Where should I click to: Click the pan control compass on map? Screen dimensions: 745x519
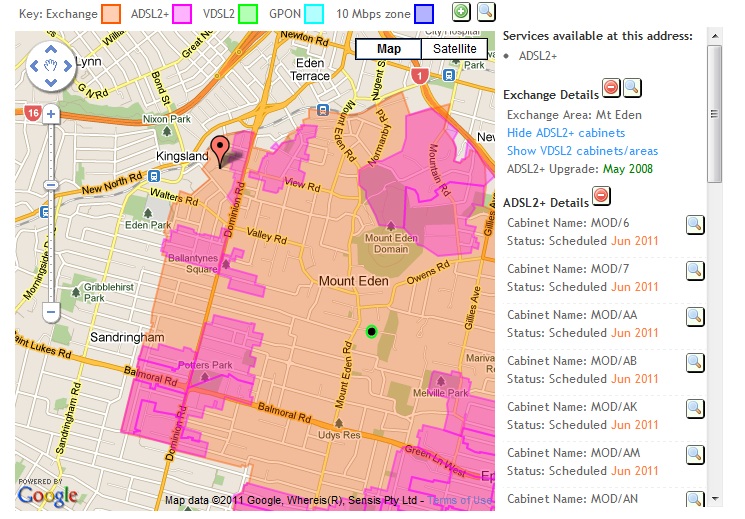pos(50,66)
